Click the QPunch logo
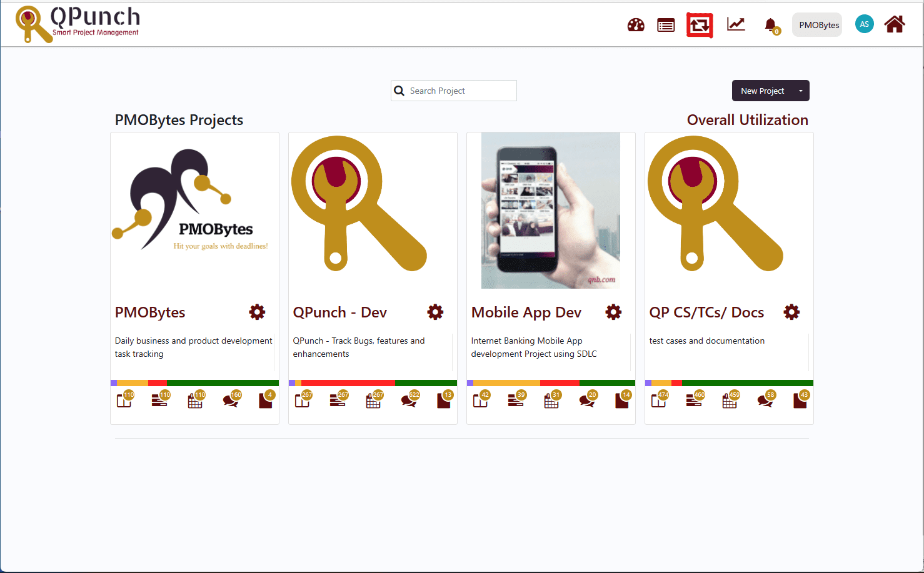Screen dimensions: 924x573 click(78, 24)
